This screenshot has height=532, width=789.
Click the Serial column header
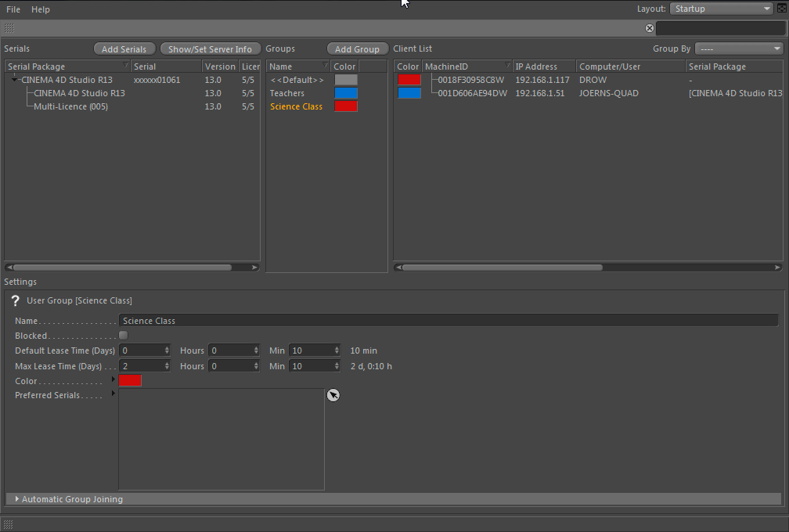pyautogui.click(x=166, y=66)
